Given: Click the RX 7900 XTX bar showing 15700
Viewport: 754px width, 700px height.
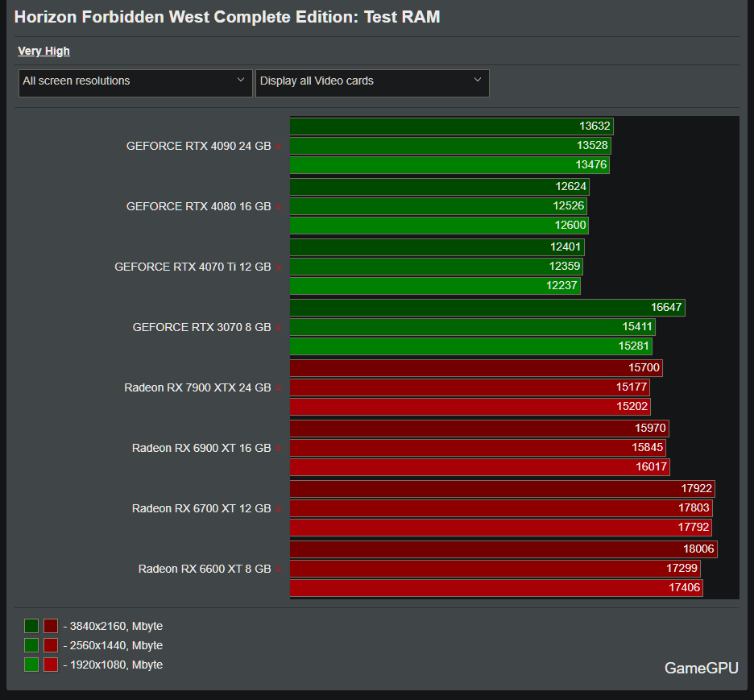Looking at the screenshot, I should click(x=477, y=368).
